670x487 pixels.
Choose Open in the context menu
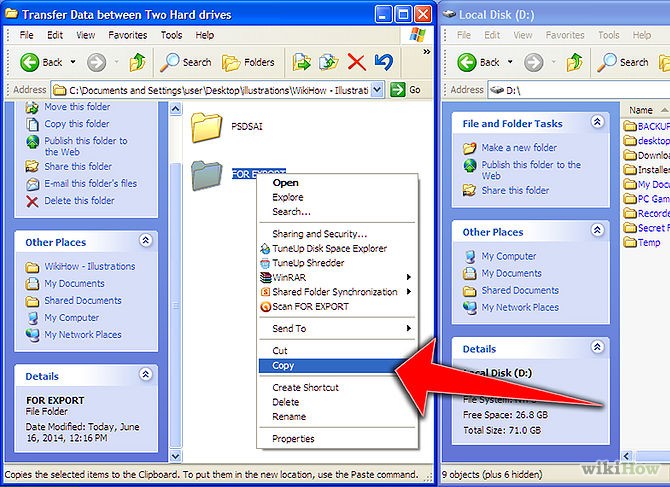pyautogui.click(x=337, y=183)
